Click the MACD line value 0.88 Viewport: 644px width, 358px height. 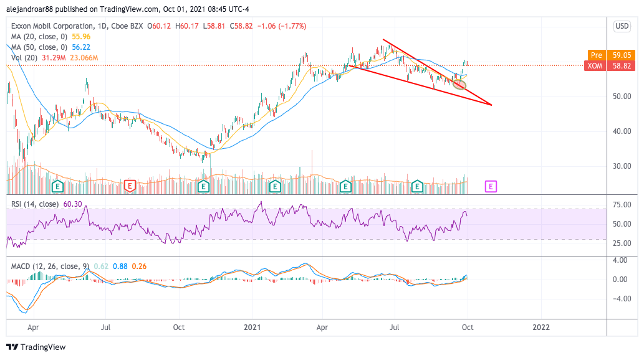click(120, 266)
